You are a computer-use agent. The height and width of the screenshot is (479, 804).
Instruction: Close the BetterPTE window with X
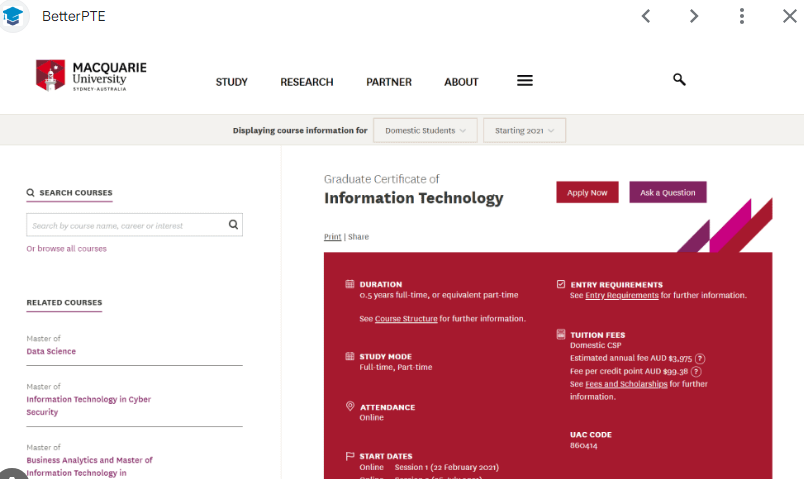coord(790,16)
